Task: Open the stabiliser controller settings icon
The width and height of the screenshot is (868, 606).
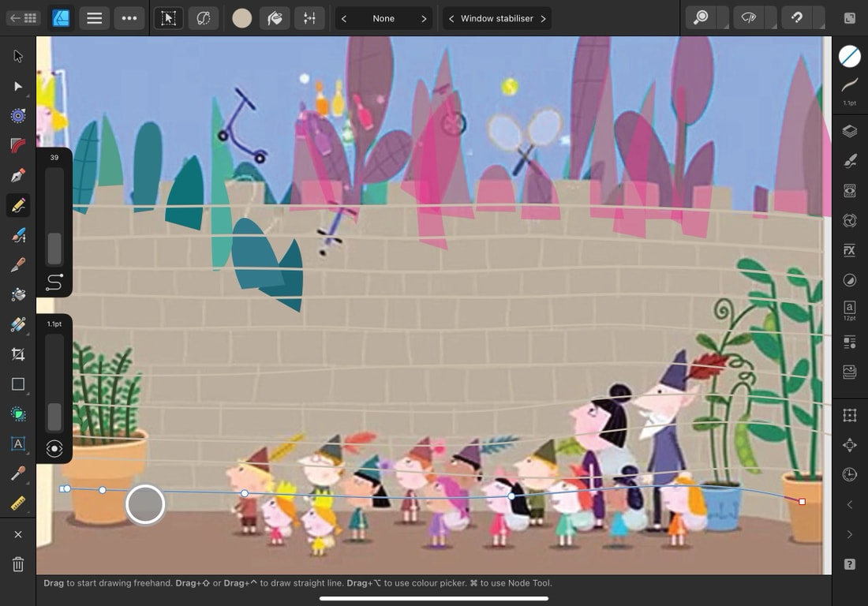Action: [x=309, y=18]
